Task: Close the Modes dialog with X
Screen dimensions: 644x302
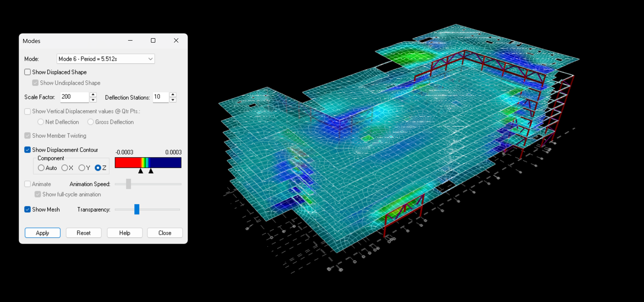Action: pos(176,40)
